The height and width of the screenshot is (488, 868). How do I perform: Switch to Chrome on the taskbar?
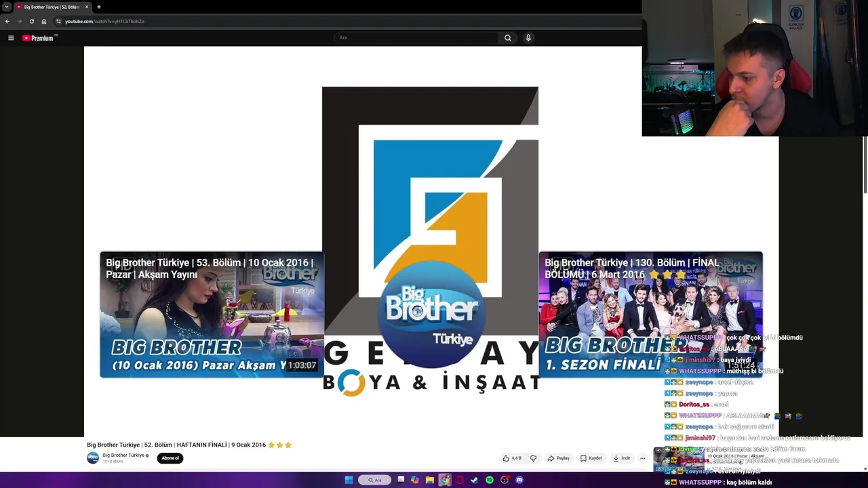(x=445, y=480)
